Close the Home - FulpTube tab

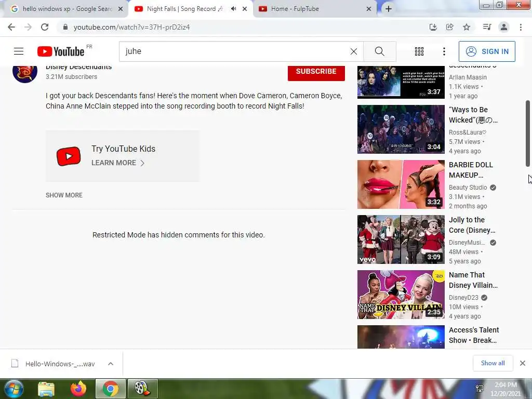(369, 9)
